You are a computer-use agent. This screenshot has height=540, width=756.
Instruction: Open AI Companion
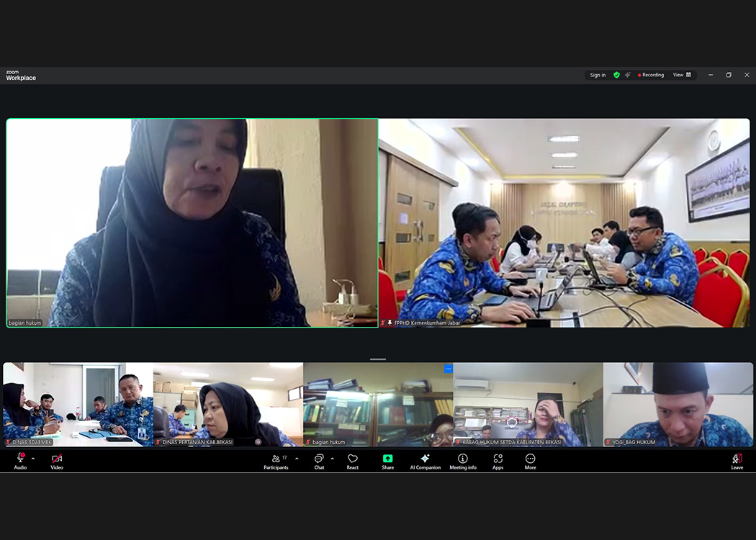coord(426,462)
